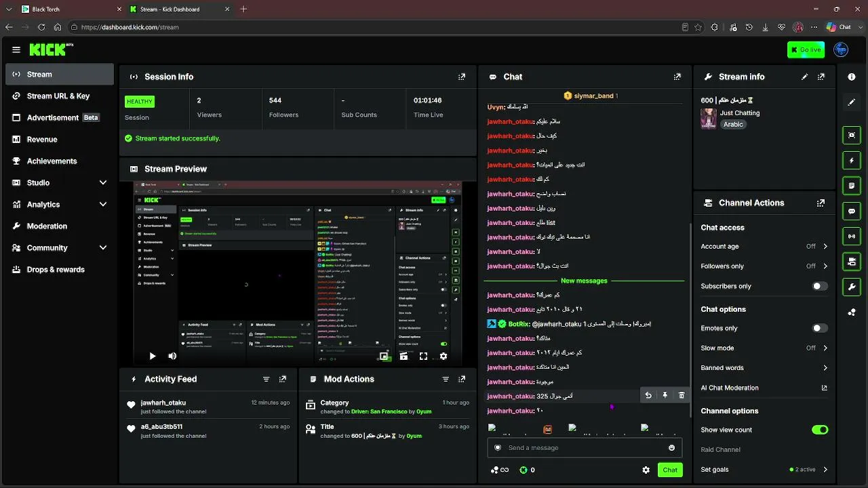Disable Show view count
This screenshot has height=488, width=868.
(820, 430)
